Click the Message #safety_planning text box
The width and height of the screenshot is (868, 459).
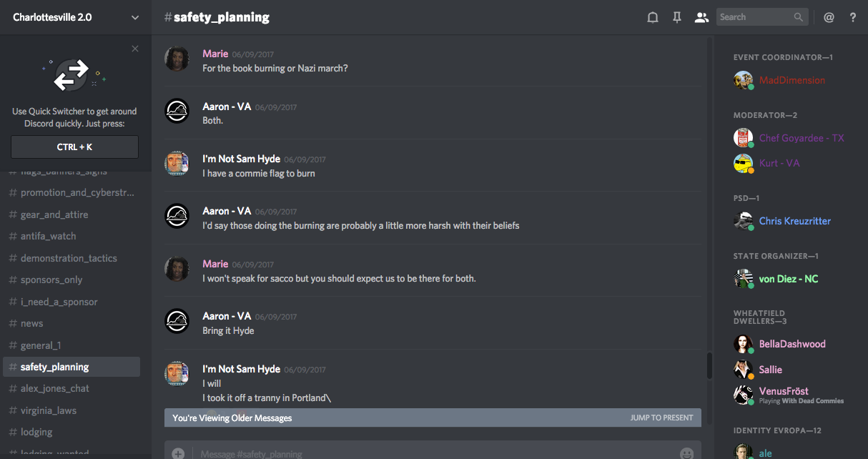coord(429,453)
